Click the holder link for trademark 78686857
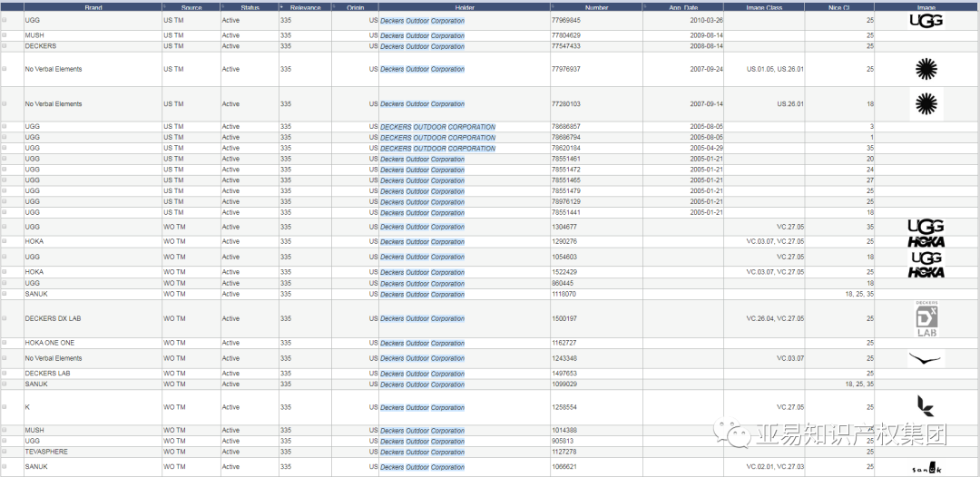 (x=437, y=127)
